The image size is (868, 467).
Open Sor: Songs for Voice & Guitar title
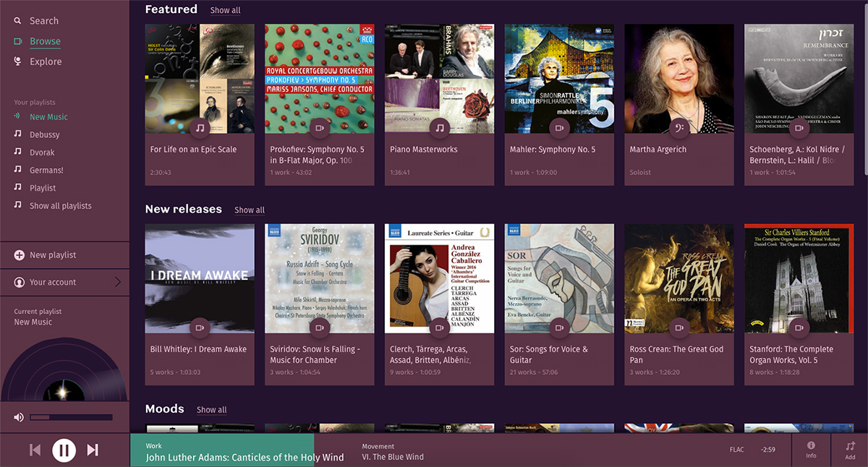pyautogui.click(x=549, y=354)
